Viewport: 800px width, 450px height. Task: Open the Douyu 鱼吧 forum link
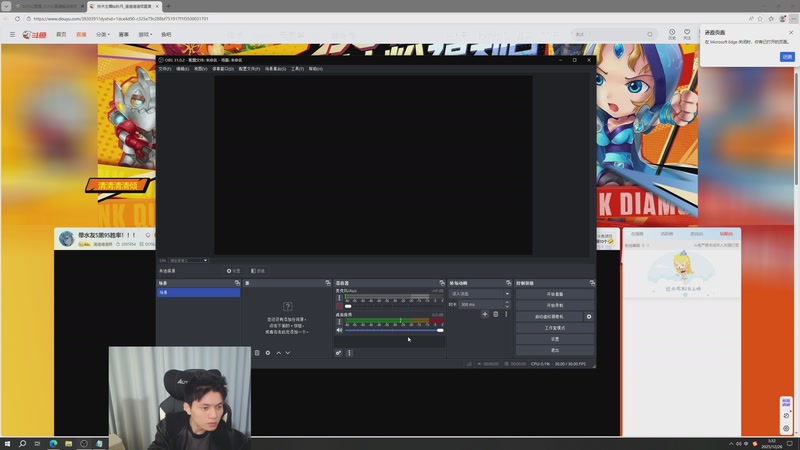coord(166,35)
